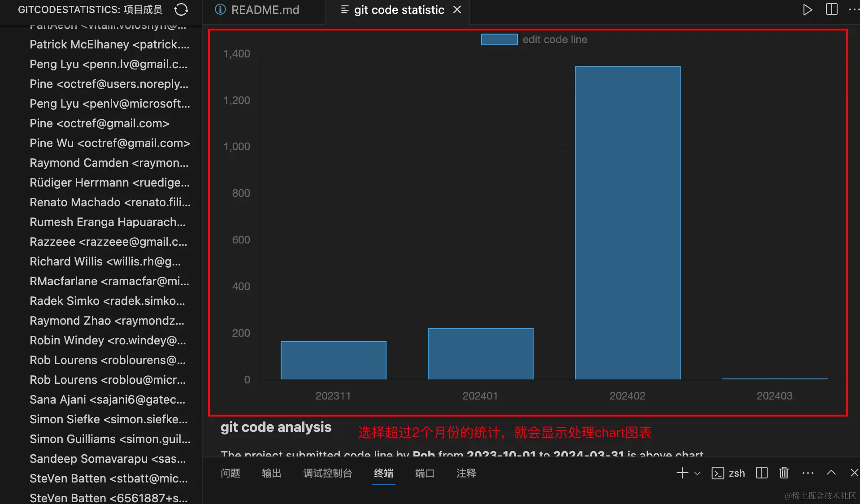Select Rumesh Eranga Hapuarach member
Image resolution: width=860 pixels, height=504 pixels.
click(101, 222)
